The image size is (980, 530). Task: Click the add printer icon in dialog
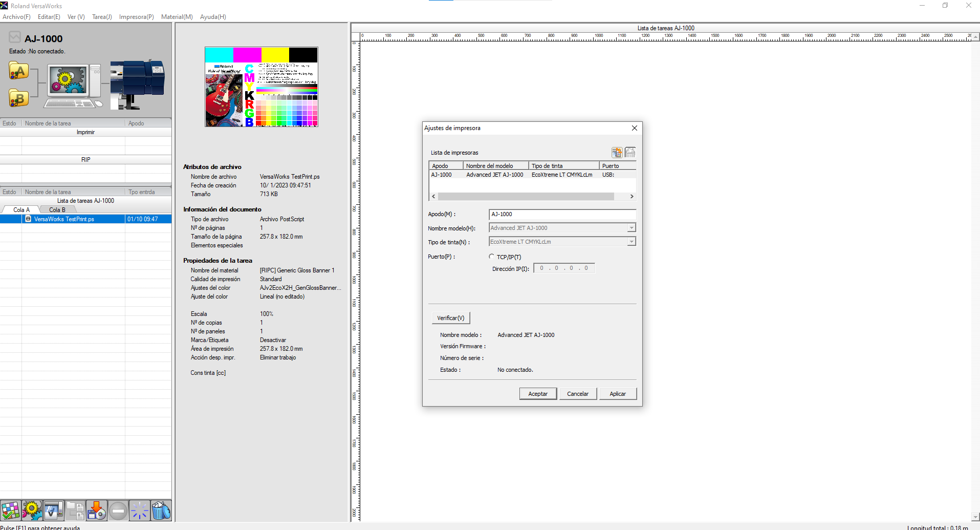pyautogui.click(x=617, y=153)
